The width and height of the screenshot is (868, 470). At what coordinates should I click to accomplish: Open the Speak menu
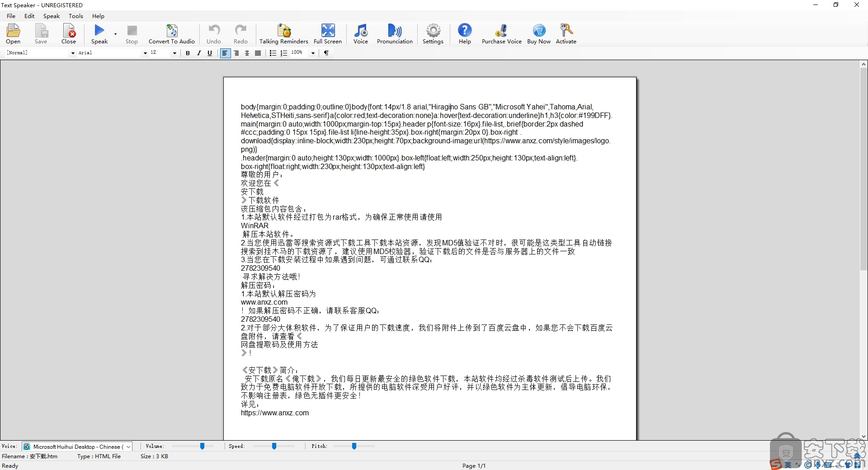coord(52,16)
